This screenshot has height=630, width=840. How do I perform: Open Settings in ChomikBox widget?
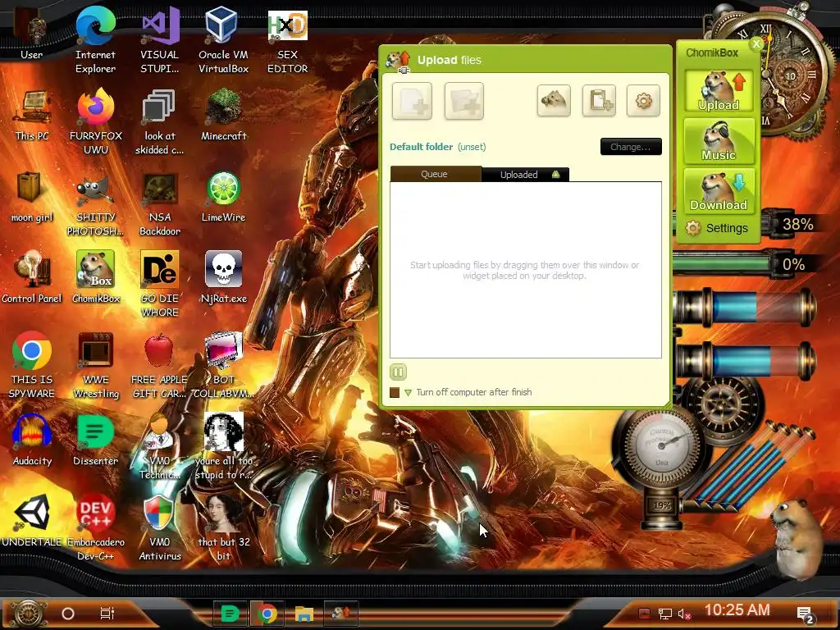point(717,228)
